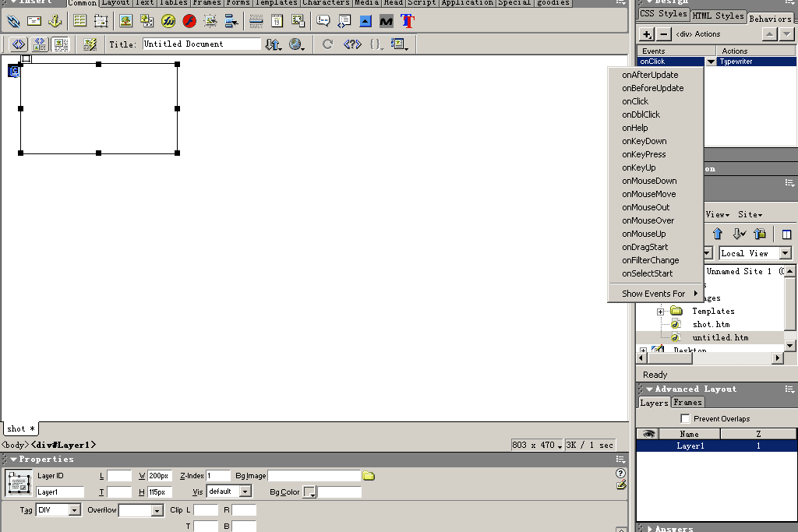Click the Put Files up arrow
This screenshot has width=798, height=532.
point(718,234)
